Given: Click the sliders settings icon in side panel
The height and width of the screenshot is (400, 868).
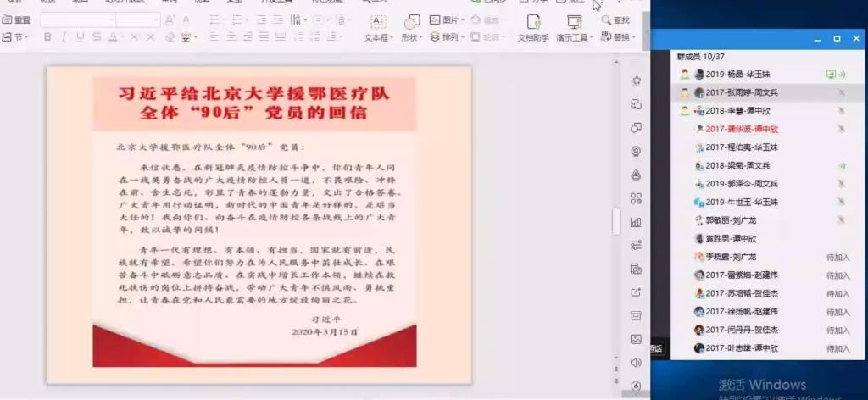Looking at the screenshot, I should [636, 245].
